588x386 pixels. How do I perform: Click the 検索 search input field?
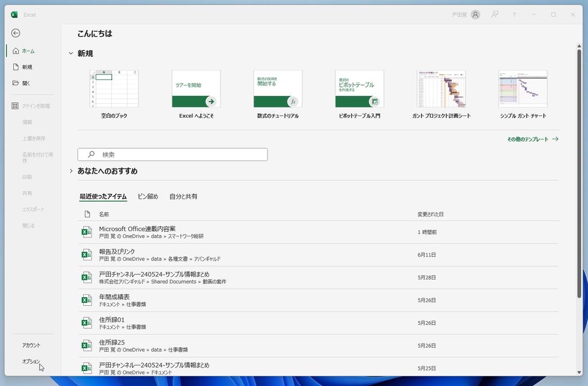pyautogui.click(x=172, y=154)
